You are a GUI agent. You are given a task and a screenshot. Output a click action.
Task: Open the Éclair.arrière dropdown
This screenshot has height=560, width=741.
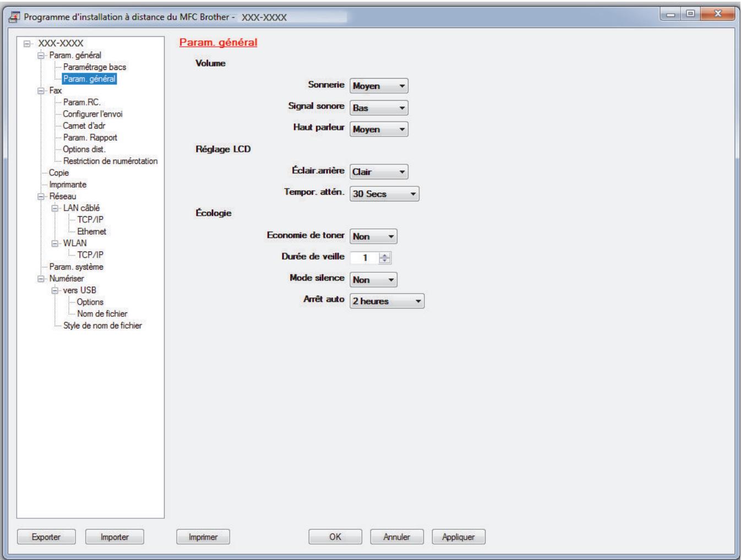379,172
